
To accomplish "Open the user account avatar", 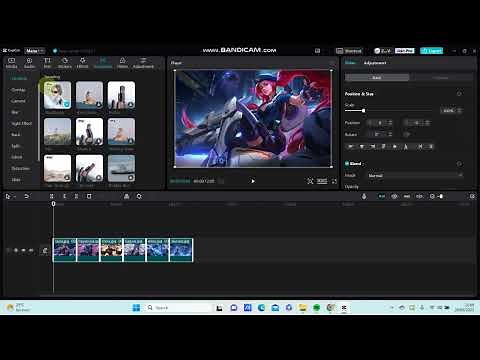I will [377, 51].
